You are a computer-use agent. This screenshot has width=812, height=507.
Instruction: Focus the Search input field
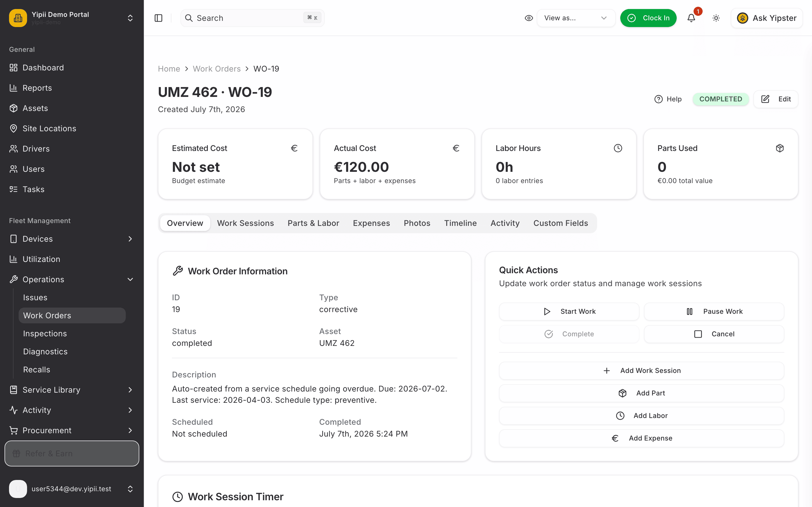pyautogui.click(x=252, y=18)
